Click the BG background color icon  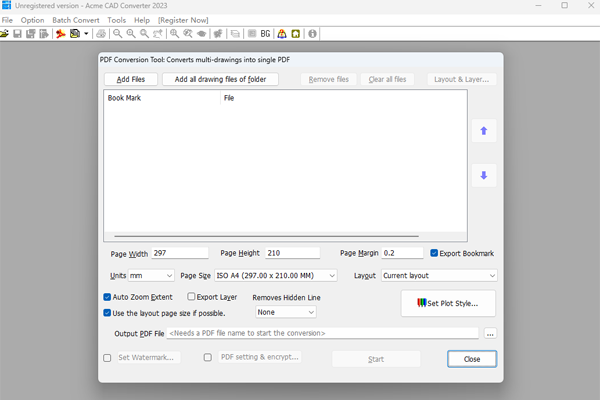(265, 34)
